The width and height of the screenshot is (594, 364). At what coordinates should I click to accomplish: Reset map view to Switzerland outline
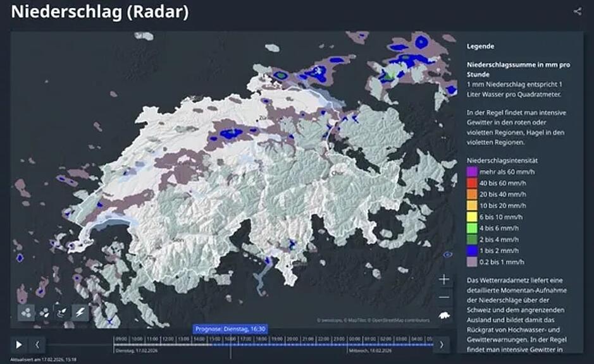point(445,315)
